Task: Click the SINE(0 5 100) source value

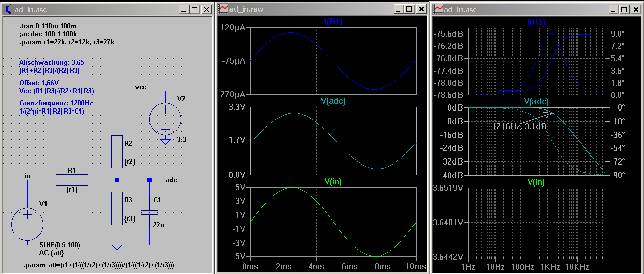Action: (x=60, y=245)
